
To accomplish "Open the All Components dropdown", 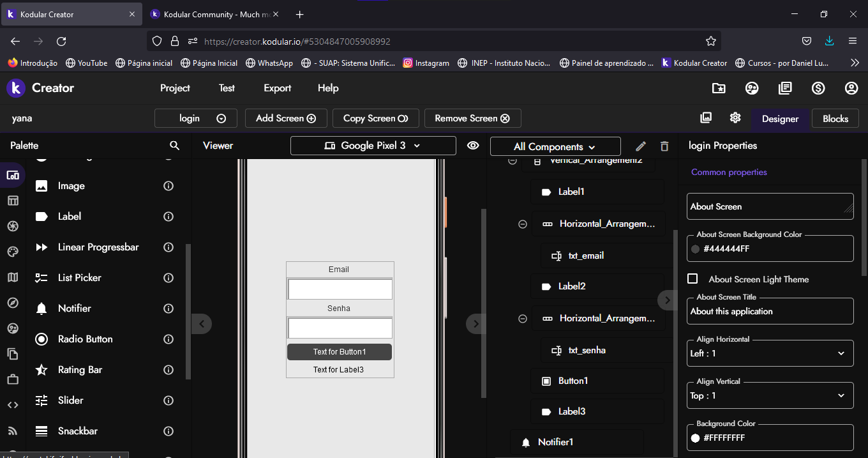I will point(555,146).
